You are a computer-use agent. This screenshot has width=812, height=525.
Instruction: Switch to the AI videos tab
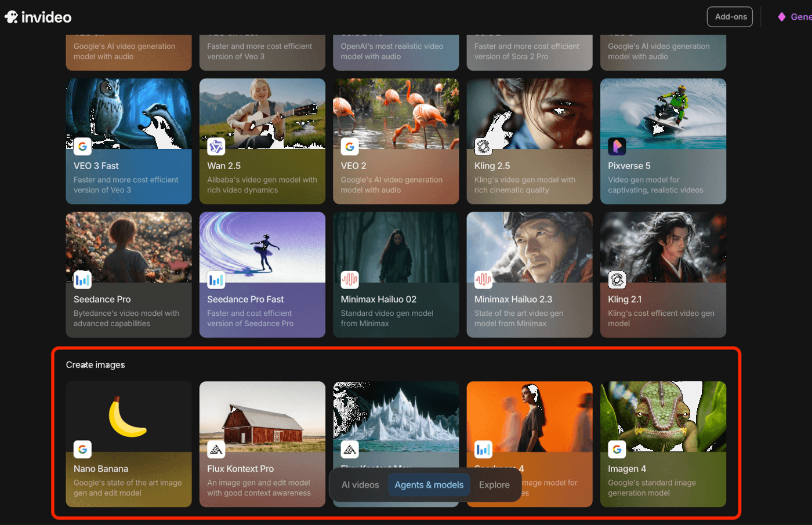(x=360, y=485)
